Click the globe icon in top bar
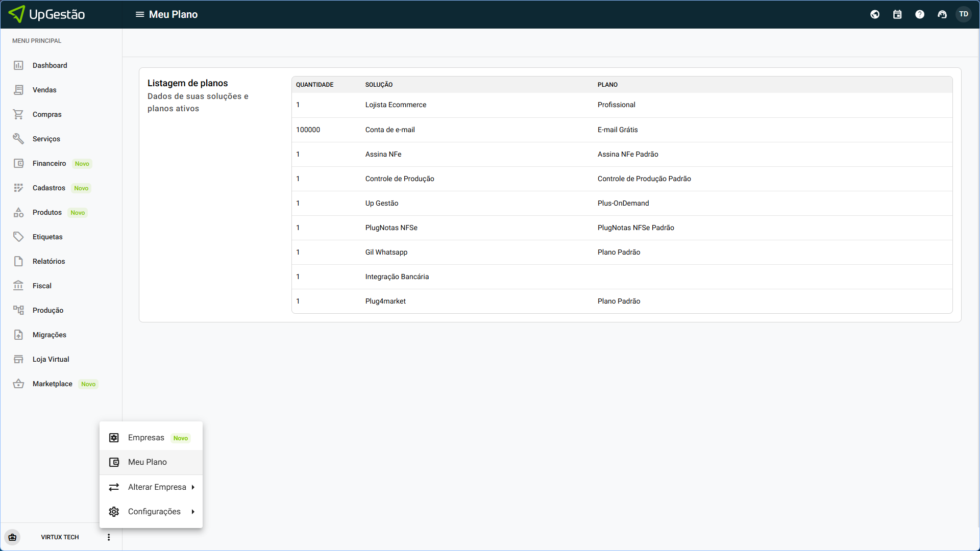The image size is (980, 551). pos(875,14)
